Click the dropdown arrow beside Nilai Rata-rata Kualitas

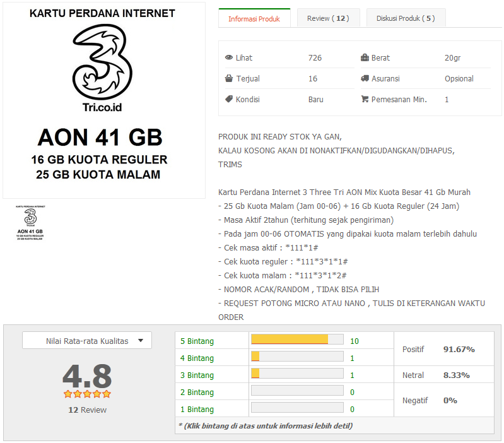[x=141, y=340]
